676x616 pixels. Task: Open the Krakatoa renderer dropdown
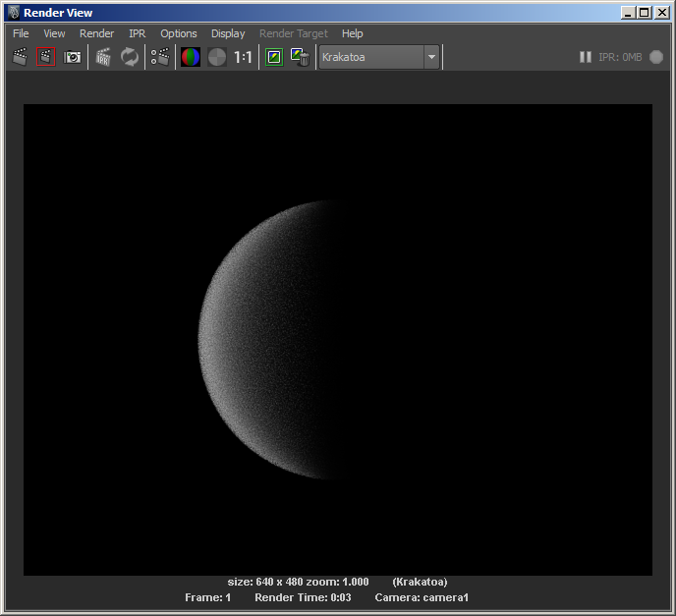coord(379,57)
